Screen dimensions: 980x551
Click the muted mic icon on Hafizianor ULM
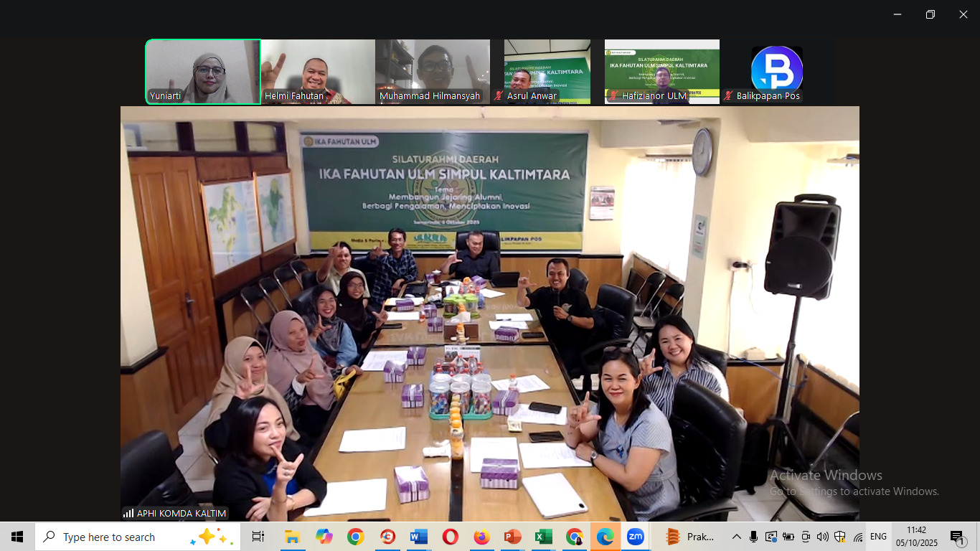point(613,96)
